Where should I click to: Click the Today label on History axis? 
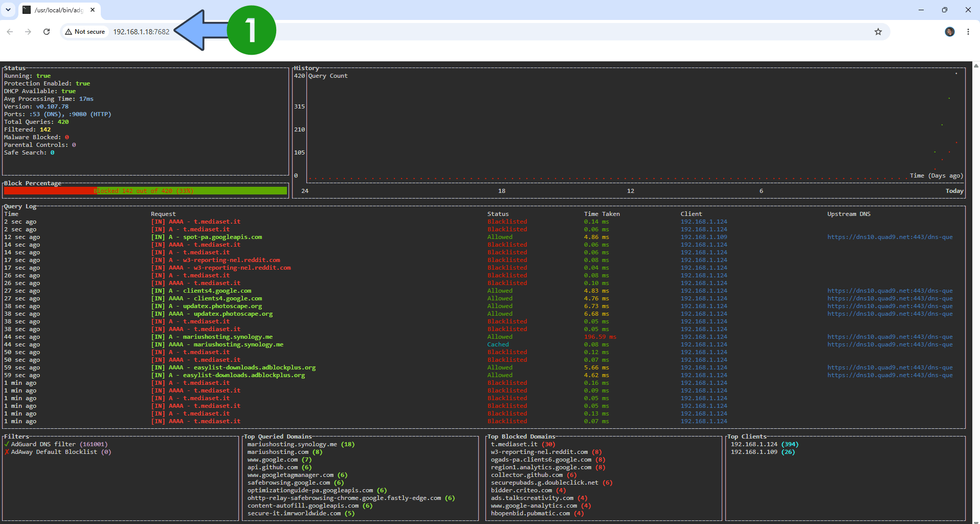pyautogui.click(x=954, y=191)
